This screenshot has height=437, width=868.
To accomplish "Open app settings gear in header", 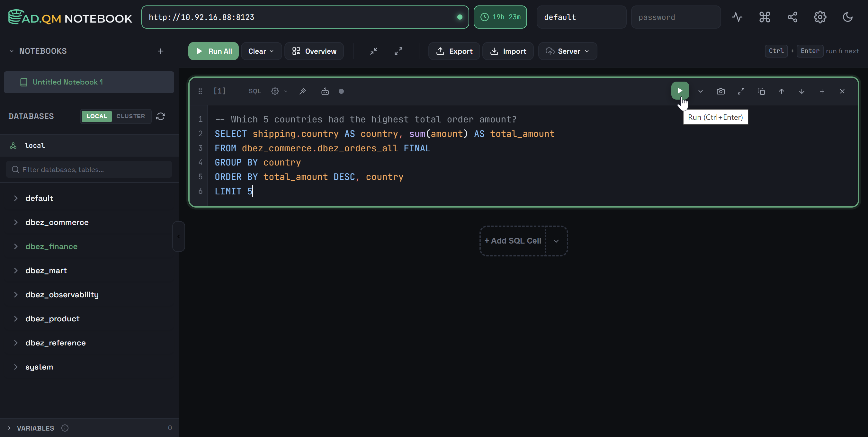I will 820,17.
